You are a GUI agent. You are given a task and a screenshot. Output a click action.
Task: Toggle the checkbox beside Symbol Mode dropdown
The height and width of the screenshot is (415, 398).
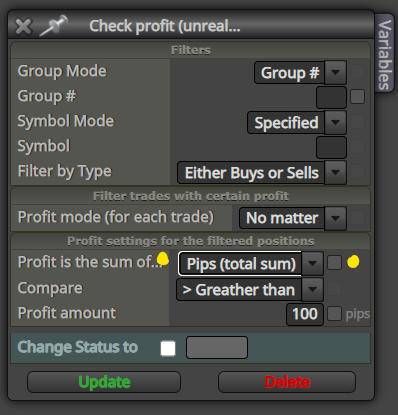tap(357, 122)
